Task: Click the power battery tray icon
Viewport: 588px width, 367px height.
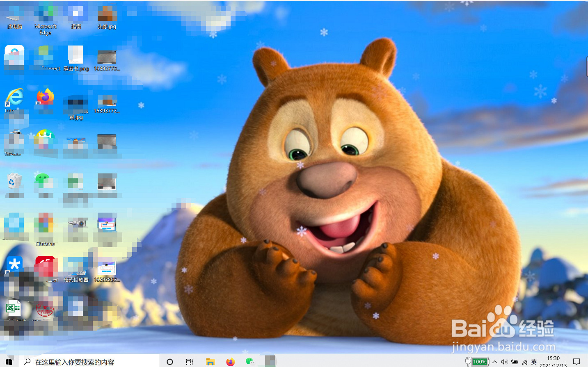Action: (514, 362)
